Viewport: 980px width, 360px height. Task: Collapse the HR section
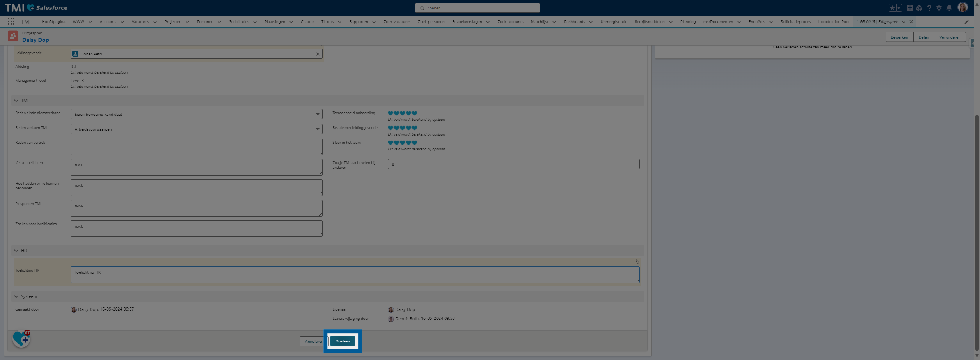click(16, 251)
